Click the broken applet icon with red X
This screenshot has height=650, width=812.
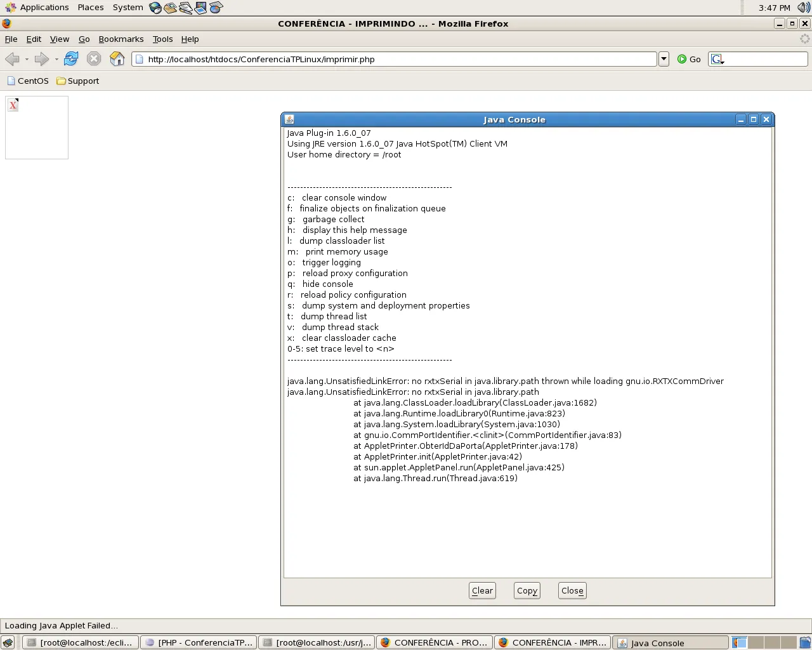coord(13,105)
